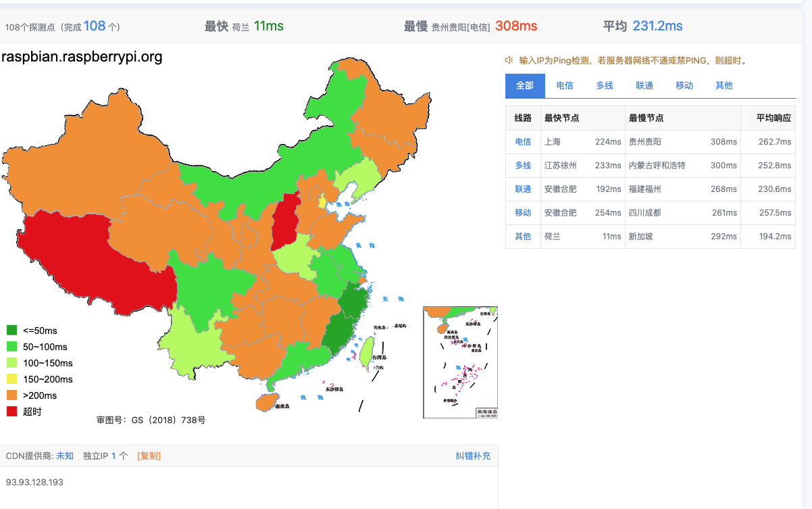Open the 纠错补充 correction link
812x509 pixels.
point(473,456)
